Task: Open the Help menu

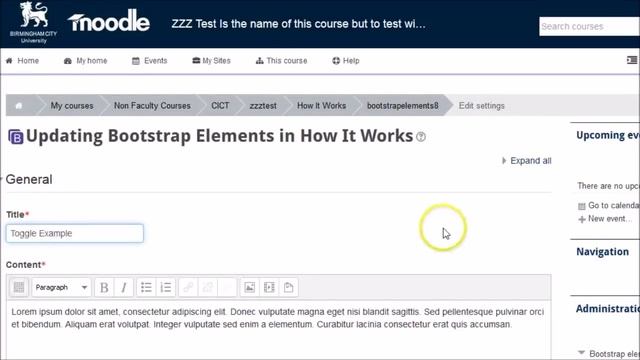Action: pos(346,61)
